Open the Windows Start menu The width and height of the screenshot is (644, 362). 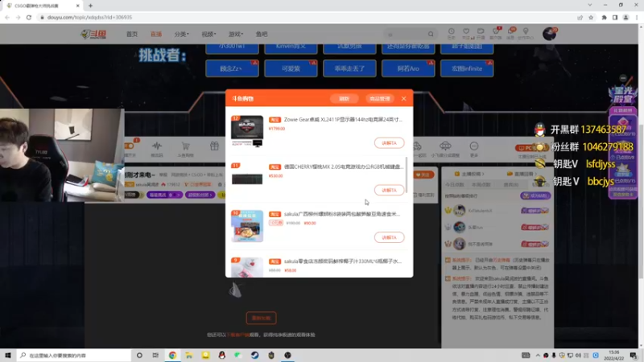click(x=7, y=356)
